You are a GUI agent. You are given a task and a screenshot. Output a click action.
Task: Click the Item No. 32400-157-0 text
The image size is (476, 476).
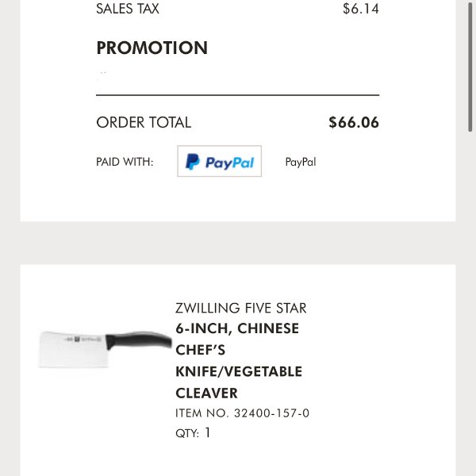[242, 413]
